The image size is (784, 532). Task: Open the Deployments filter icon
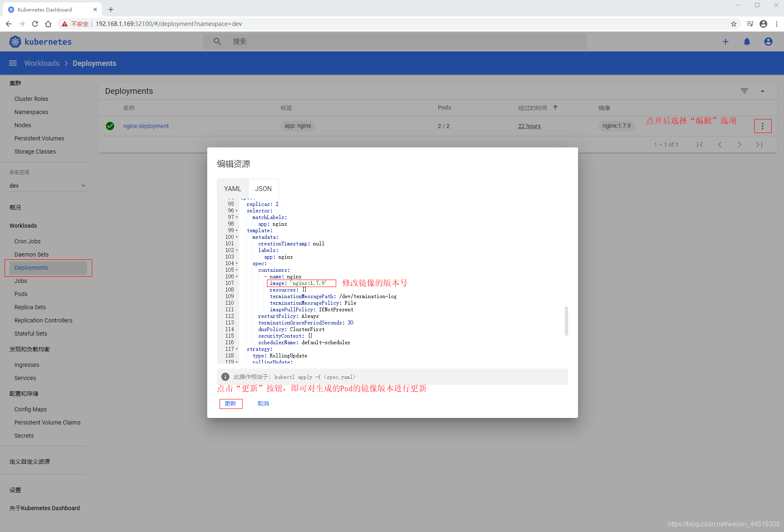744,91
